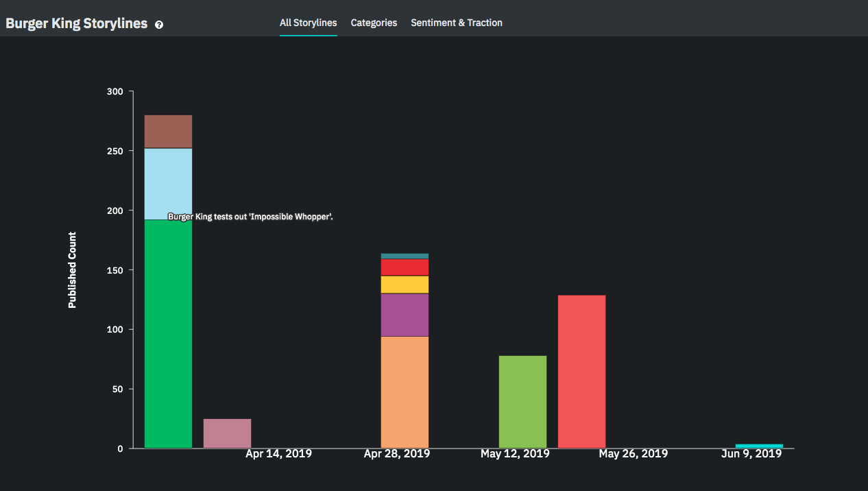
Task: Click the brown top segment of first bar
Action: [x=168, y=132]
